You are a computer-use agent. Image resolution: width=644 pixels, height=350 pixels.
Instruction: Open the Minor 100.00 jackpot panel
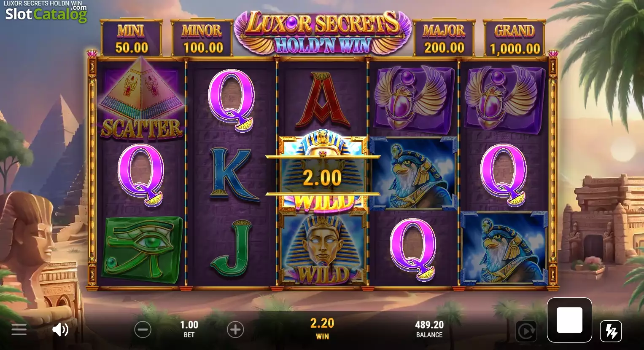tap(202, 38)
